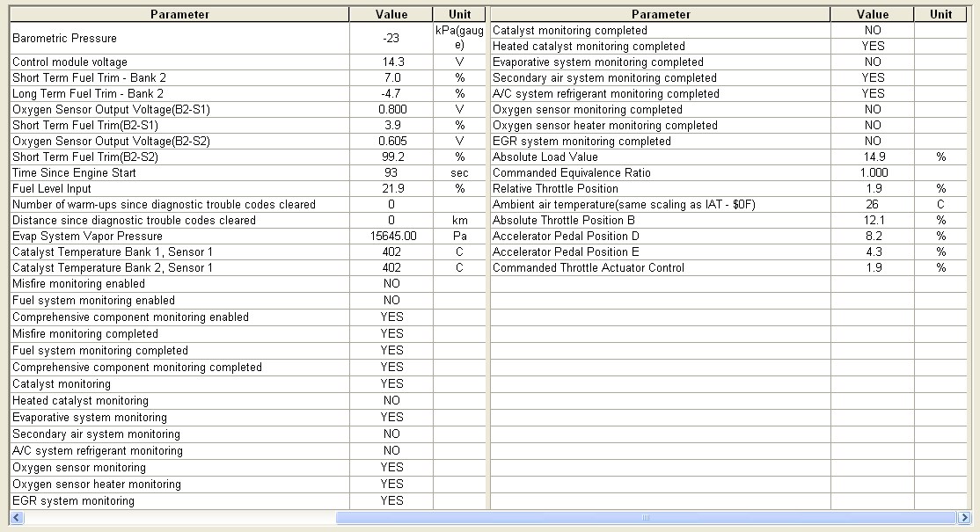
Task: Select Commanded Equivalence Ratio parameter
Action: pyautogui.click(x=728, y=173)
